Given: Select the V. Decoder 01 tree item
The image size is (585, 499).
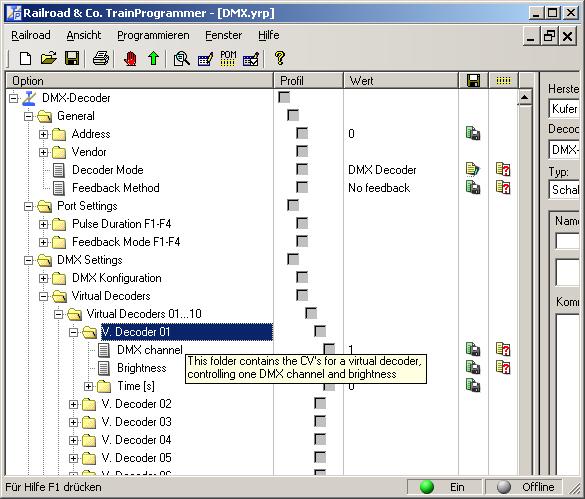Looking at the screenshot, I should (x=187, y=332).
